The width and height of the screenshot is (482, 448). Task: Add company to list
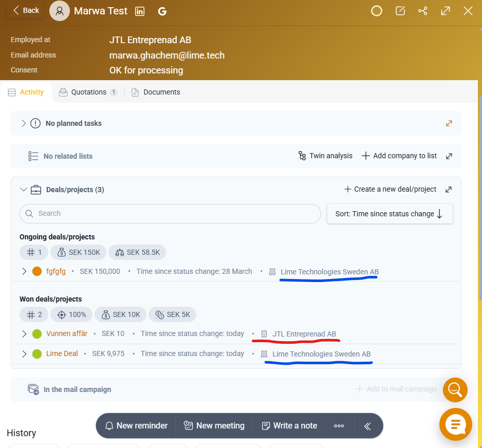[x=399, y=156]
